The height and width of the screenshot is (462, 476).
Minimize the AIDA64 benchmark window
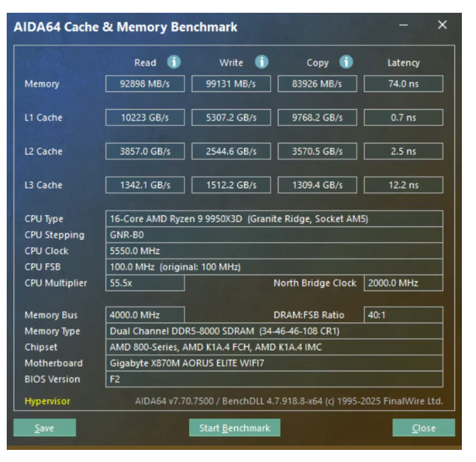(403, 25)
